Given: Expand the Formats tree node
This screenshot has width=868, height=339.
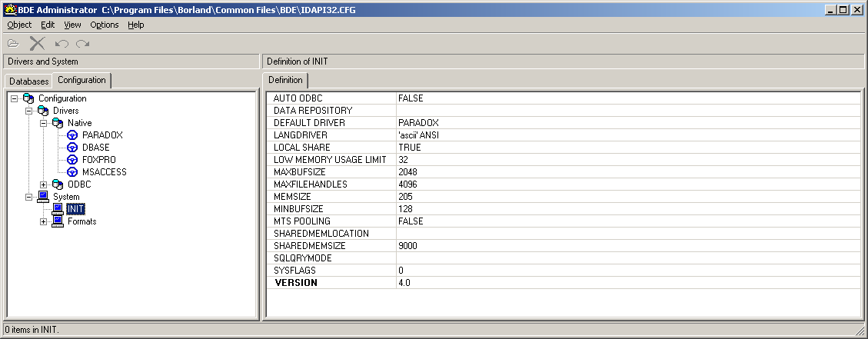Looking at the screenshot, I should click(44, 221).
